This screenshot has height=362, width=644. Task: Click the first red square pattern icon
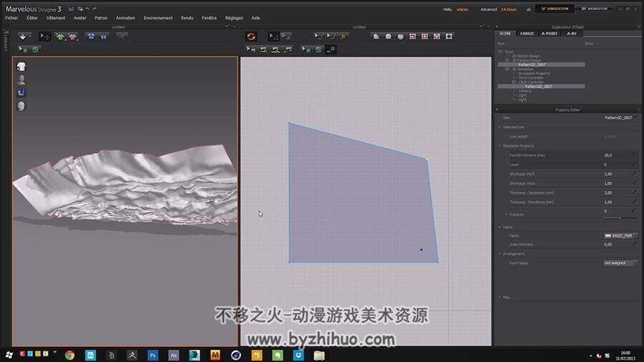pyautogui.click(x=412, y=36)
